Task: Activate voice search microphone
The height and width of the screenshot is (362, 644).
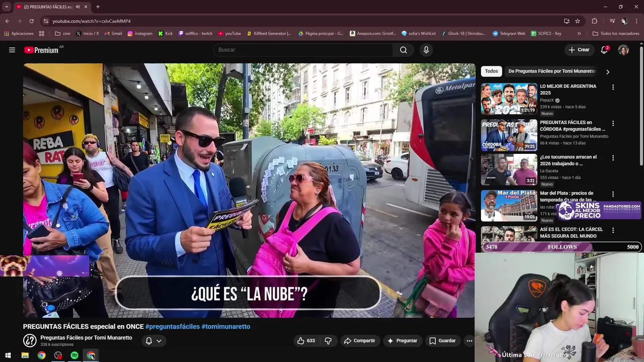Action: point(426,50)
